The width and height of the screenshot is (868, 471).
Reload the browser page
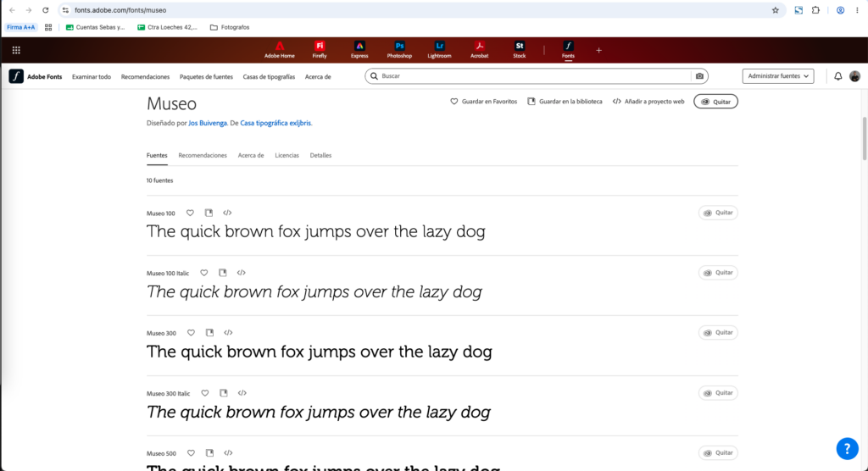coord(46,10)
